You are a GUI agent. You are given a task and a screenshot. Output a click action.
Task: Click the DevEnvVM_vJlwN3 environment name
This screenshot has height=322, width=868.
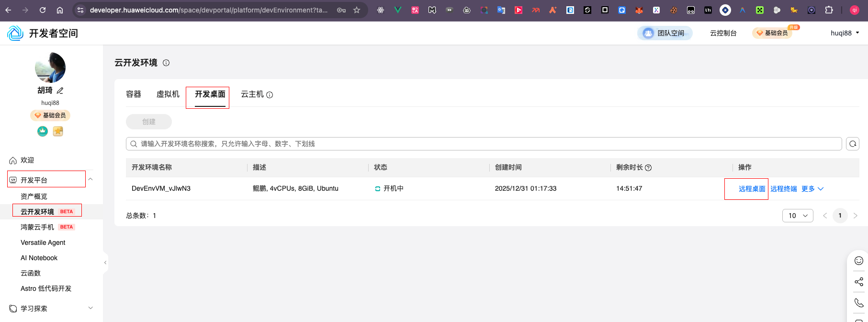(x=161, y=188)
